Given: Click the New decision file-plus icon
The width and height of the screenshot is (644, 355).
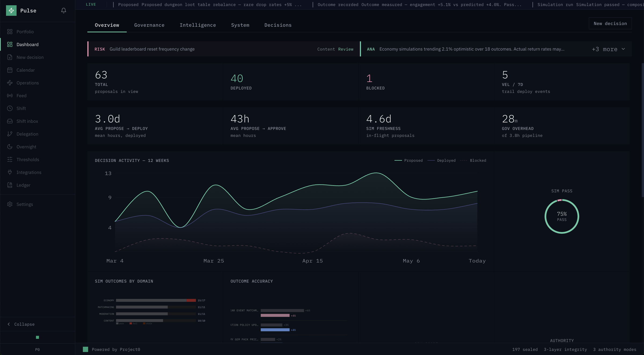Looking at the screenshot, I should (x=10, y=57).
